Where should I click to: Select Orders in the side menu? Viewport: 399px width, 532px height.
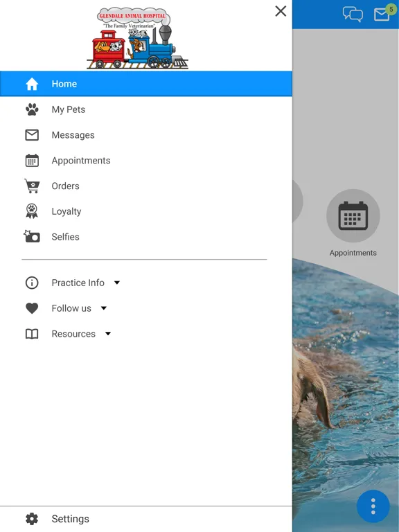tap(146, 186)
